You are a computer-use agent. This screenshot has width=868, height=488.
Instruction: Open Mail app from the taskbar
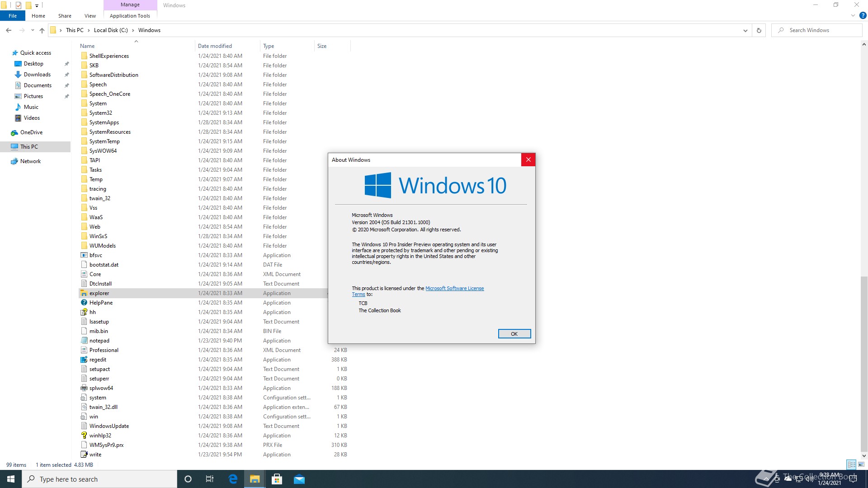(299, 479)
